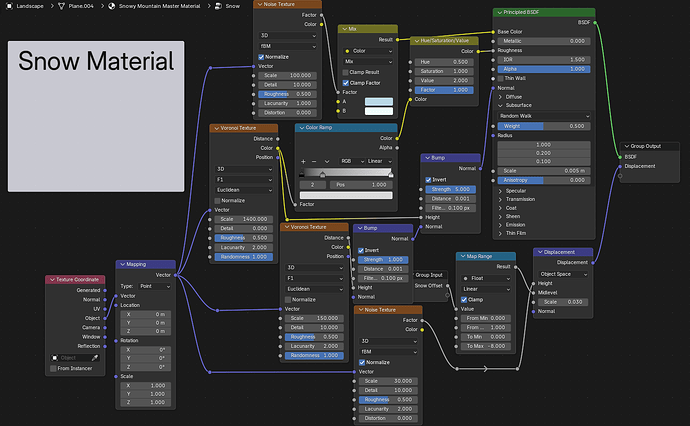690x426 pixels.
Task: Open the Color data type dropdown on Mix
Action: pyautogui.click(x=368, y=51)
